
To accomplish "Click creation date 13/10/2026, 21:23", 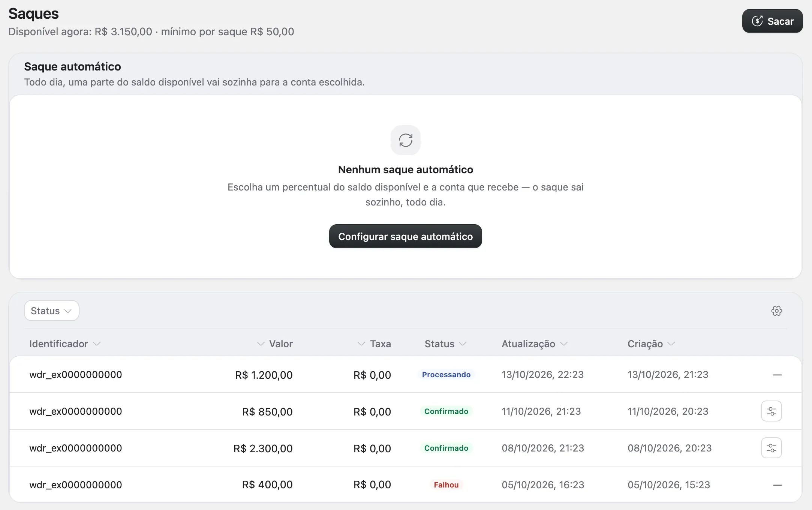I will pyautogui.click(x=668, y=374).
